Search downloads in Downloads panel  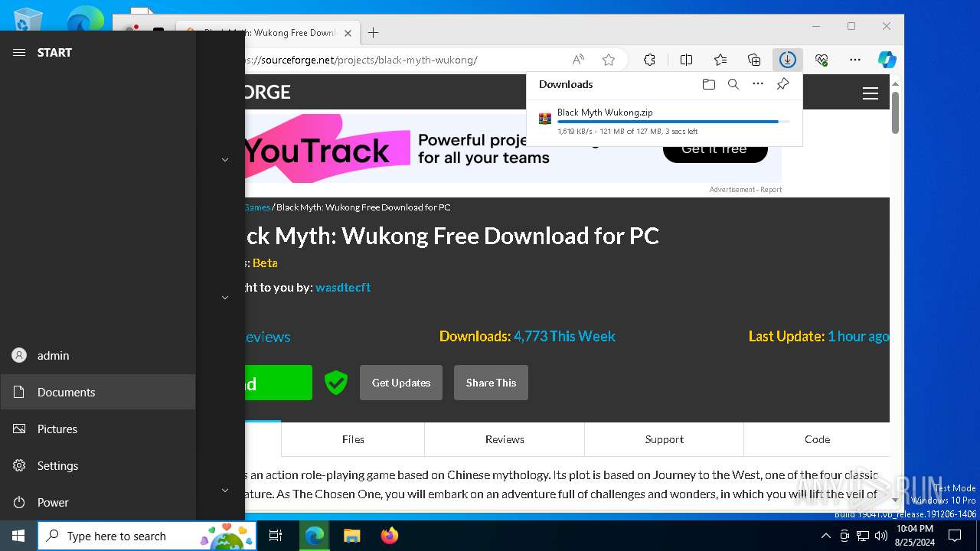[733, 84]
